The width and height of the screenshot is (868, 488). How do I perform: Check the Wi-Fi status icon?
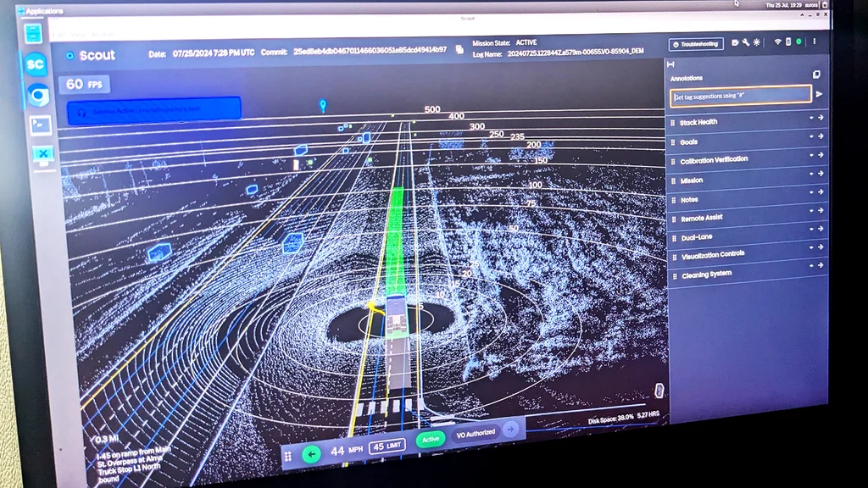pos(777,42)
